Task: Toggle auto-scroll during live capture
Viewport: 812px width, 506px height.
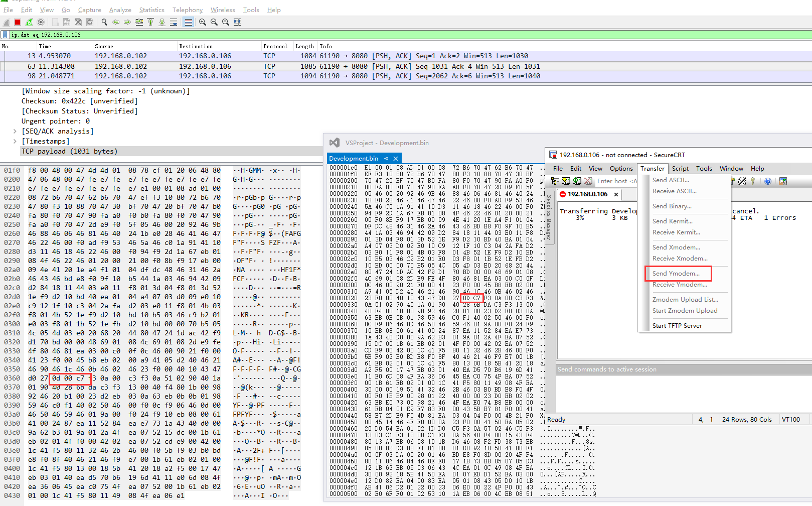Action: point(174,22)
